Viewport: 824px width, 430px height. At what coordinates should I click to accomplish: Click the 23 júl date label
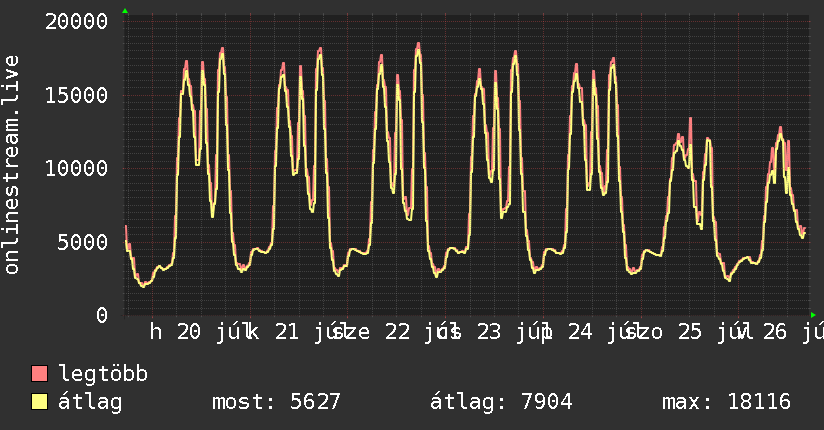pyautogui.click(x=512, y=332)
